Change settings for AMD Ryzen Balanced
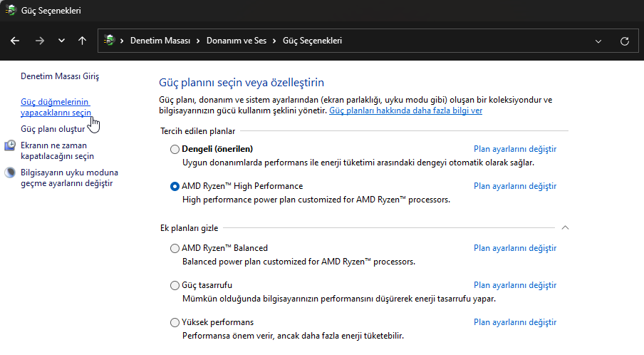The width and height of the screenshot is (644, 355). point(515,248)
